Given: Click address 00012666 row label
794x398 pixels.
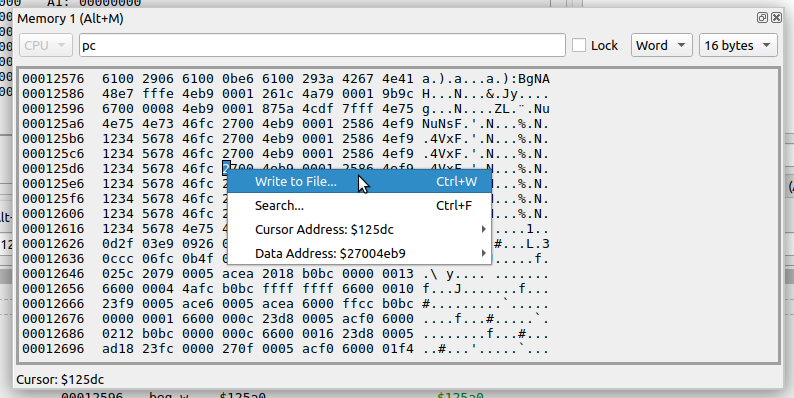Looking at the screenshot, I should click(53, 304).
